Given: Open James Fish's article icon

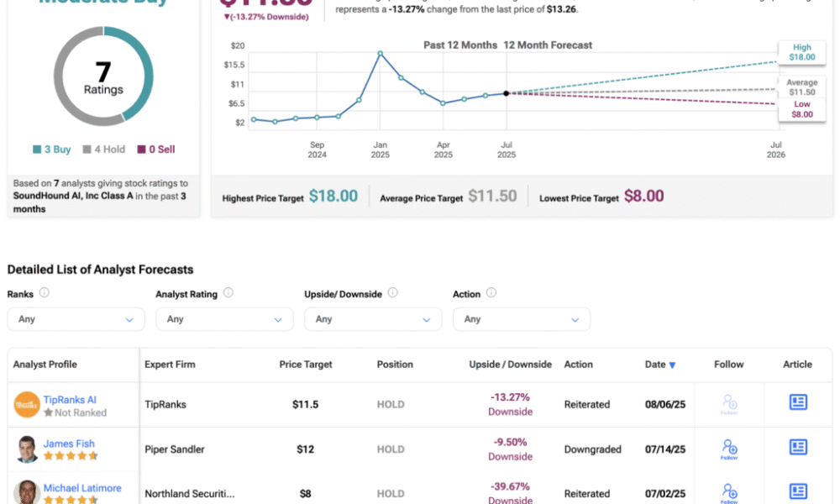Looking at the screenshot, I should [x=798, y=447].
